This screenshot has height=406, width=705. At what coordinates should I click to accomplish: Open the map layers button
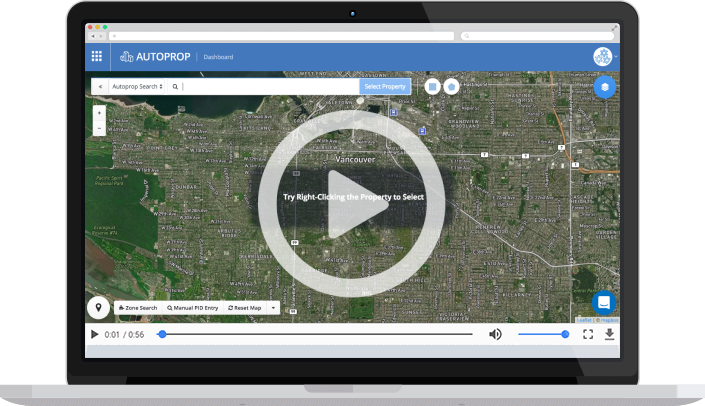pyautogui.click(x=603, y=88)
